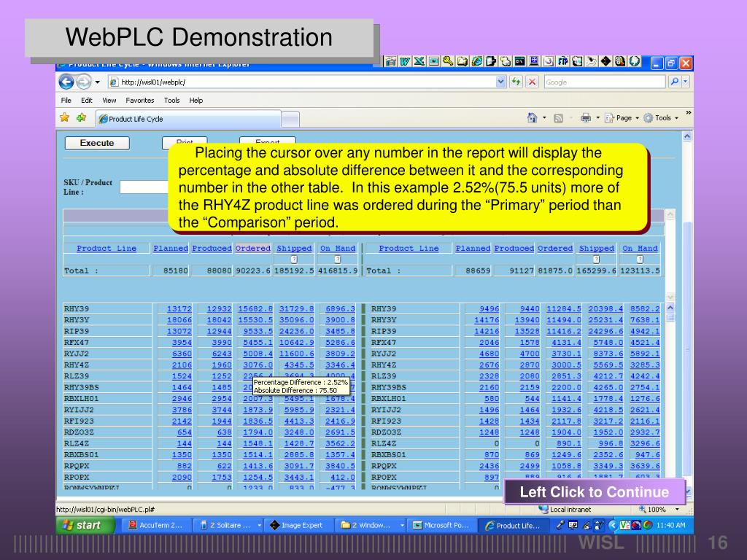Click the left table Ordered column header
Image resolution: width=747 pixels, height=560 pixels.
253,248
